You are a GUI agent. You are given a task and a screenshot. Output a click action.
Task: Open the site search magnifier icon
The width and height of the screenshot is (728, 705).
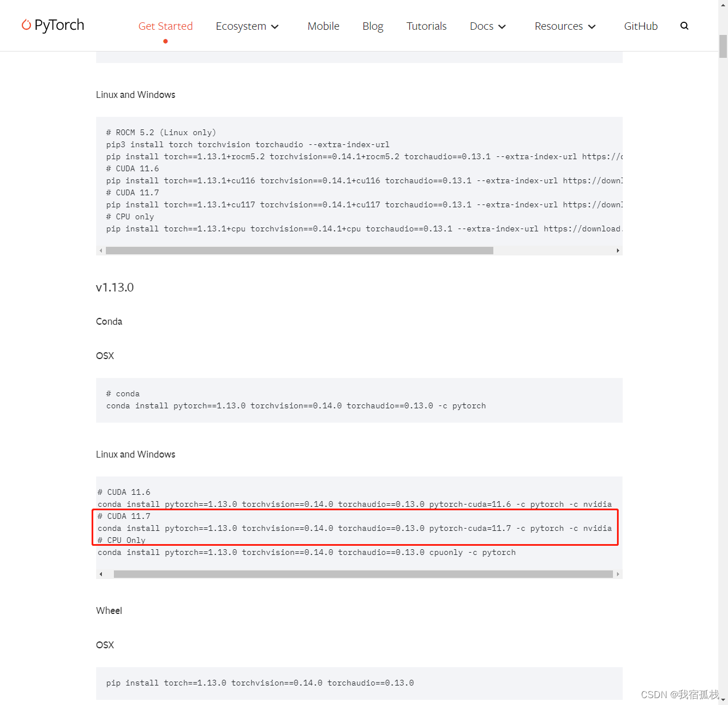(684, 26)
